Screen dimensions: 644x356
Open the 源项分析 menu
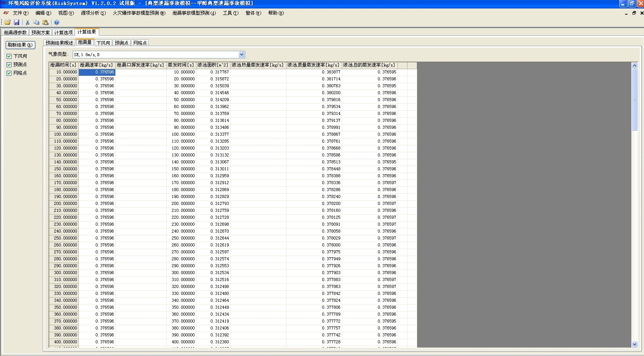[x=93, y=13]
